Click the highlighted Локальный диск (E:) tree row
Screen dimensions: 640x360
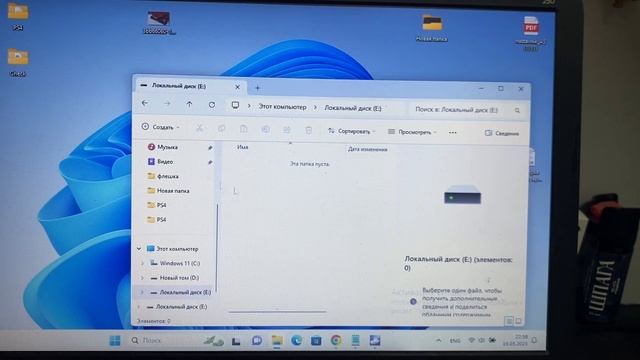click(174, 292)
